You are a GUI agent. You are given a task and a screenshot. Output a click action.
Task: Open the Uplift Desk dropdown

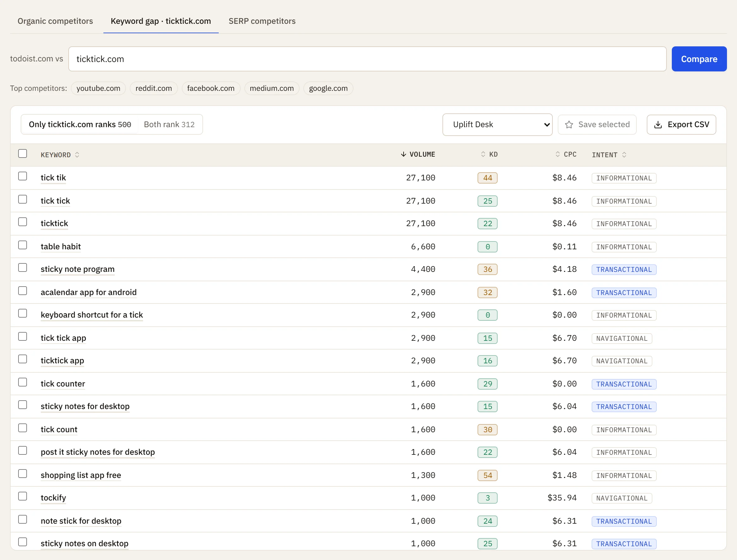coord(497,125)
